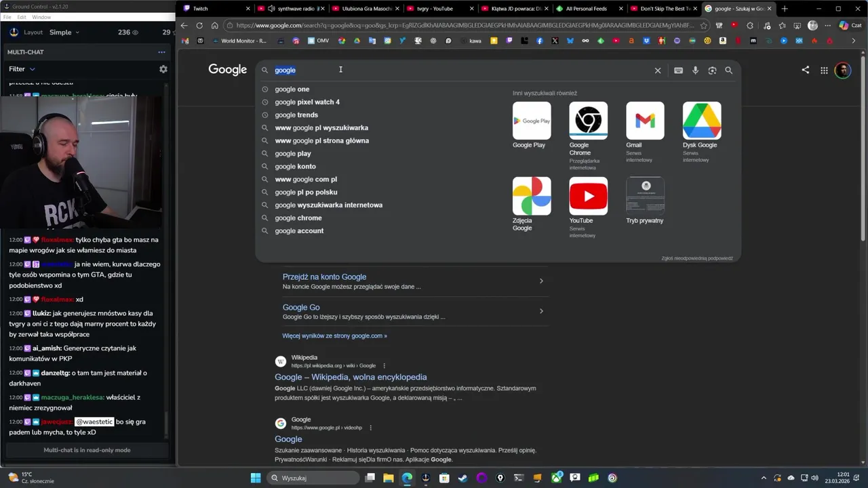Viewport: 868px width, 488px height.
Task: Go back in the browser
Action: point(184,26)
